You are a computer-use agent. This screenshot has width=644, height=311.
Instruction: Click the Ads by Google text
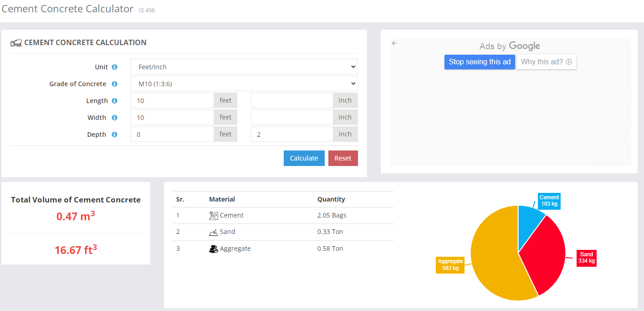510,46
